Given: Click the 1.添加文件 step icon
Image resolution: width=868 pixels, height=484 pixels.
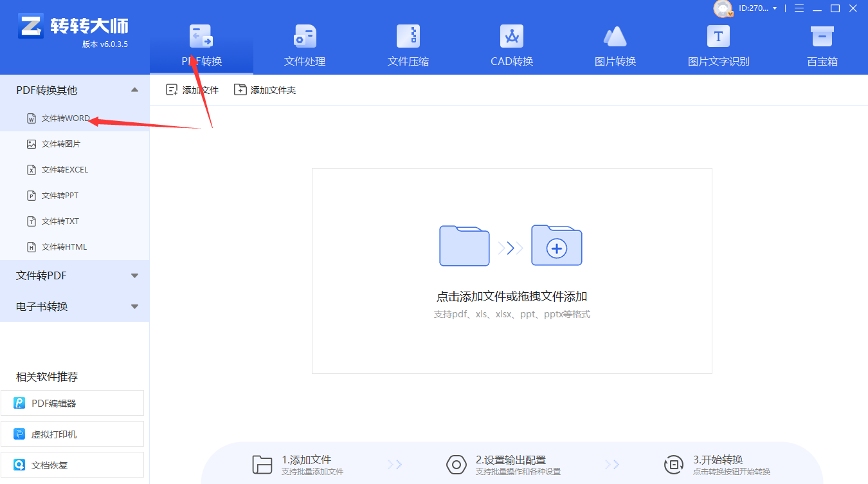Looking at the screenshot, I should (262, 465).
